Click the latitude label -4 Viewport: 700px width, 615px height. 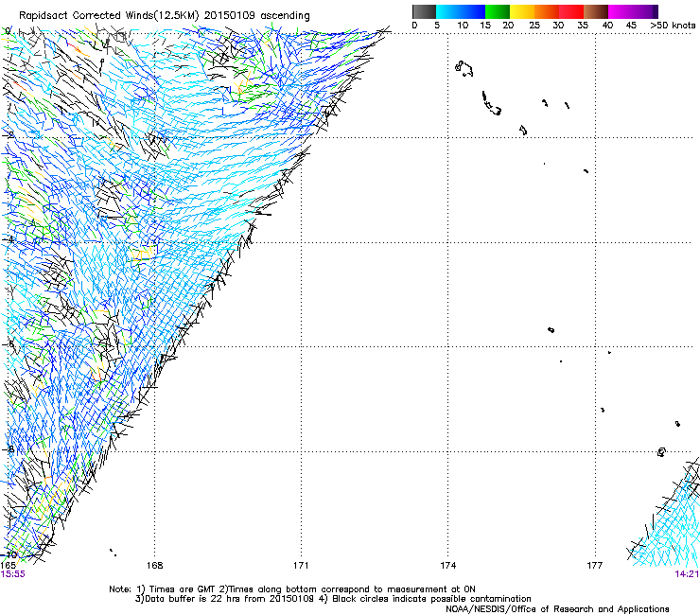[x=9, y=239]
